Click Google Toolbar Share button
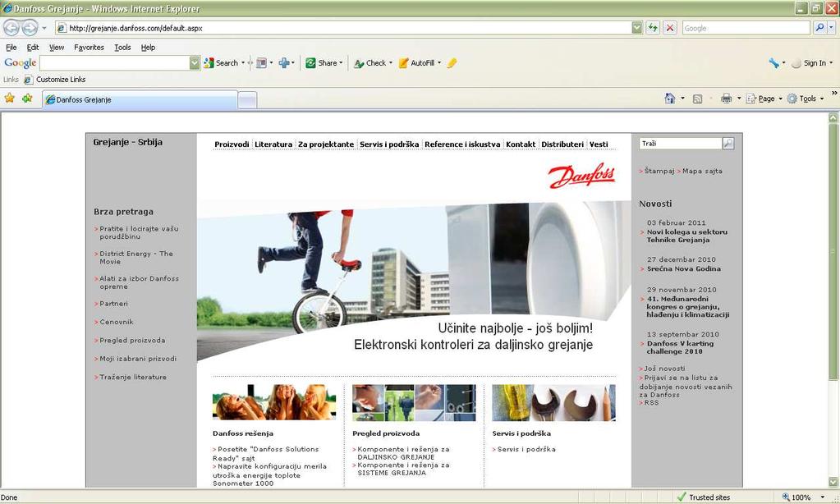Image resolution: width=840 pixels, height=504 pixels. click(x=324, y=63)
